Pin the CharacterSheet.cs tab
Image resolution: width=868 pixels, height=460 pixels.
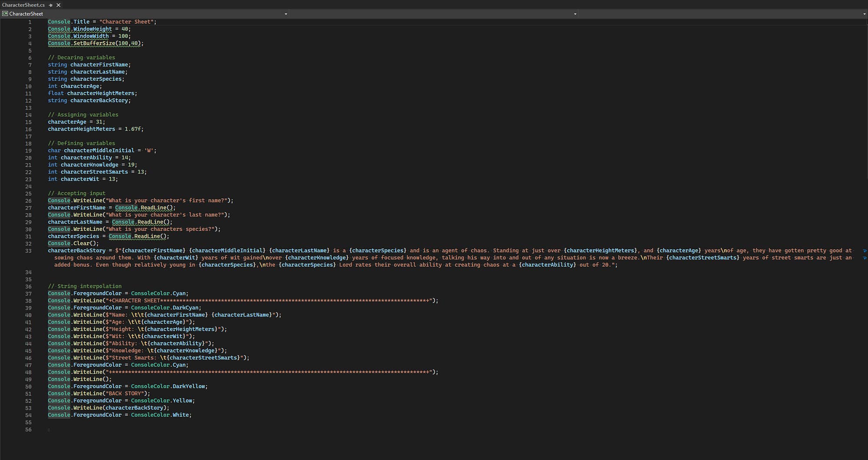tap(51, 5)
